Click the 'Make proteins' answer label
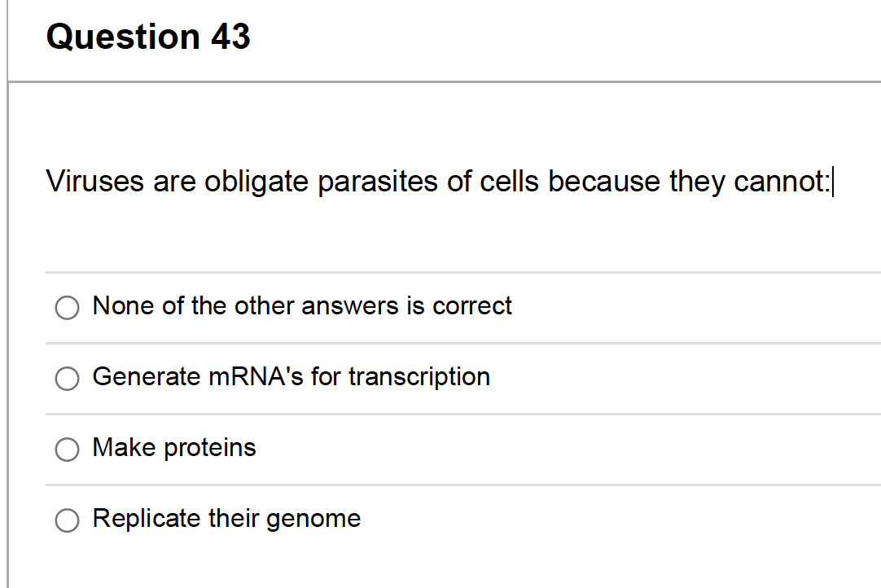 pos(174,448)
